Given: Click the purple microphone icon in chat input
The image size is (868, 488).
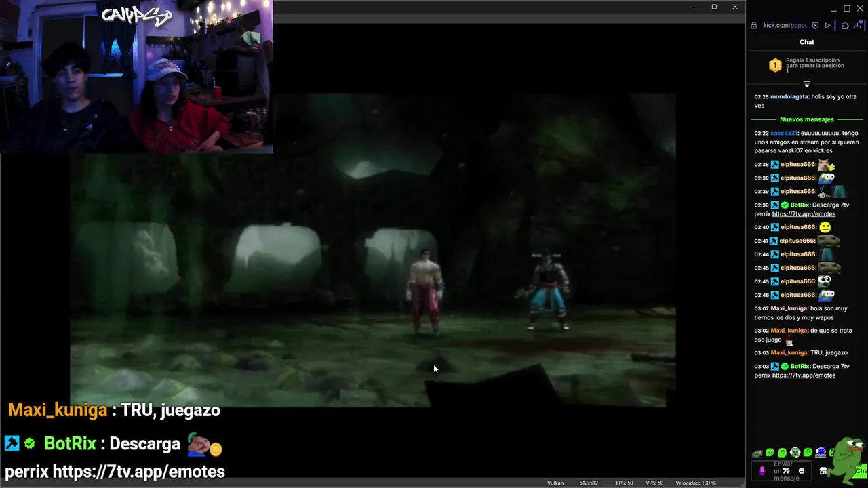Looking at the screenshot, I should [x=762, y=471].
